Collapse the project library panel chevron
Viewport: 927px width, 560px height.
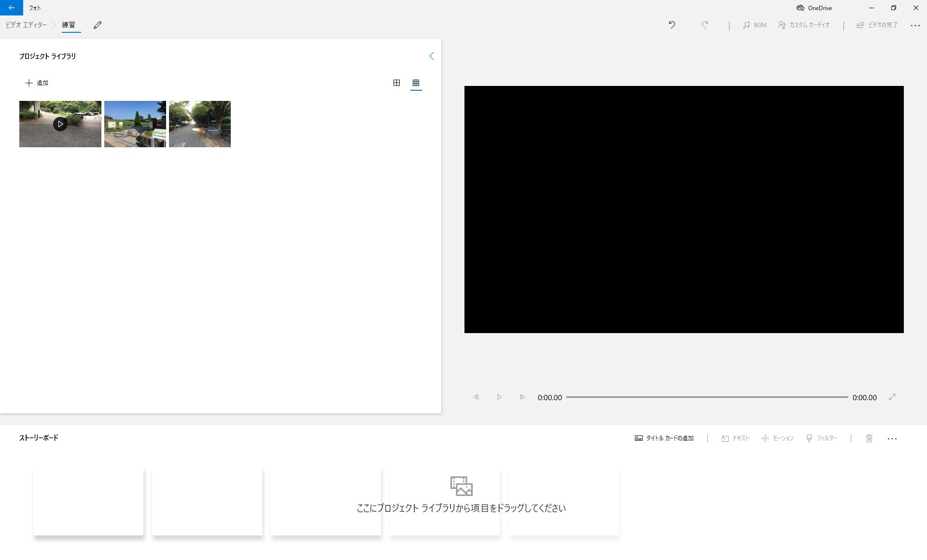point(431,56)
